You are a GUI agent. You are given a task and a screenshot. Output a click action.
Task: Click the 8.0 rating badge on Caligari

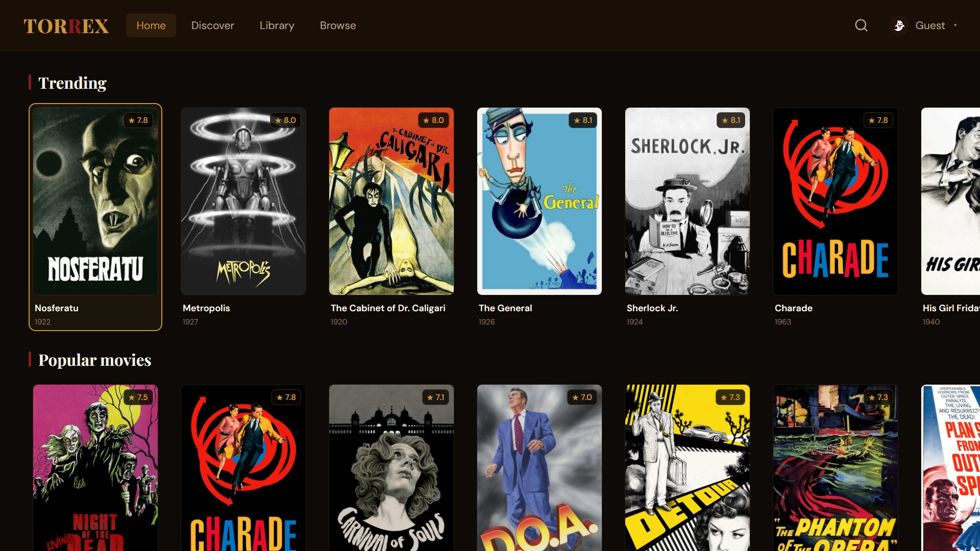tap(434, 120)
